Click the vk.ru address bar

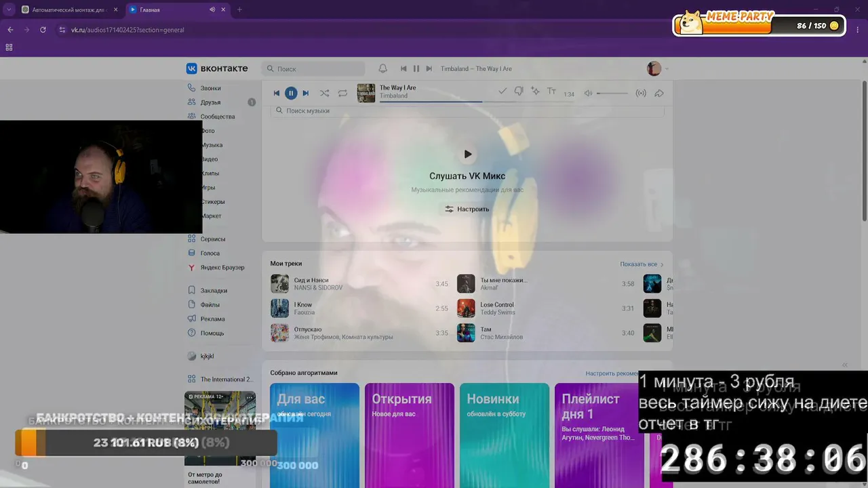click(127, 30)
